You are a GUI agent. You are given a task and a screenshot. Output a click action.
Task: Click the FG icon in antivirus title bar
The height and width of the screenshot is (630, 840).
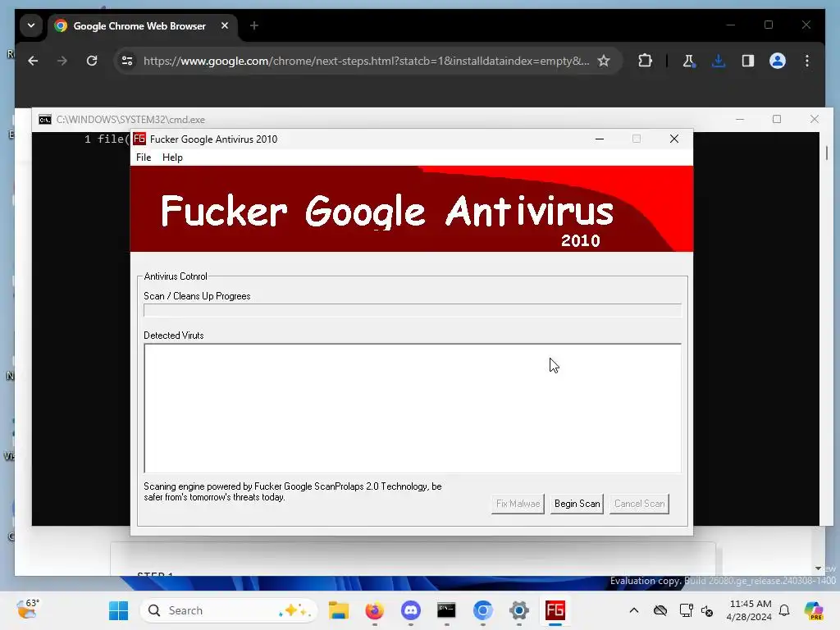click(139, 139)
